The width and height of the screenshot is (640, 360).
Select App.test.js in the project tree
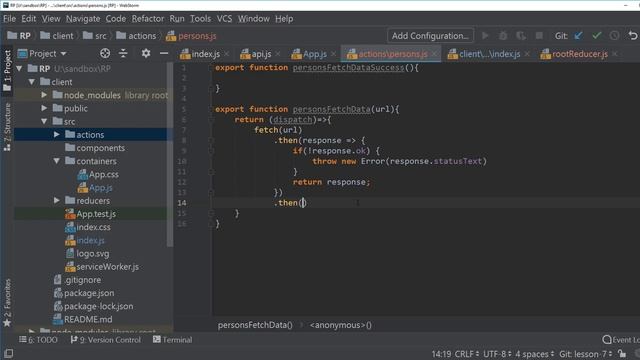click(96, 214)
